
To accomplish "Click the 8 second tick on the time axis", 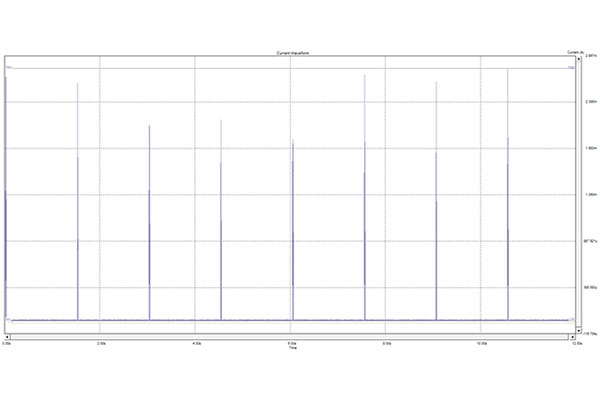I will (x=387, y=343).
